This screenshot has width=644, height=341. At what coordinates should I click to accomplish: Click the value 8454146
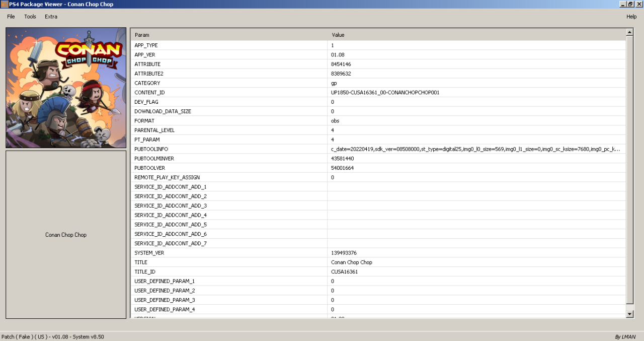[341, 64]
